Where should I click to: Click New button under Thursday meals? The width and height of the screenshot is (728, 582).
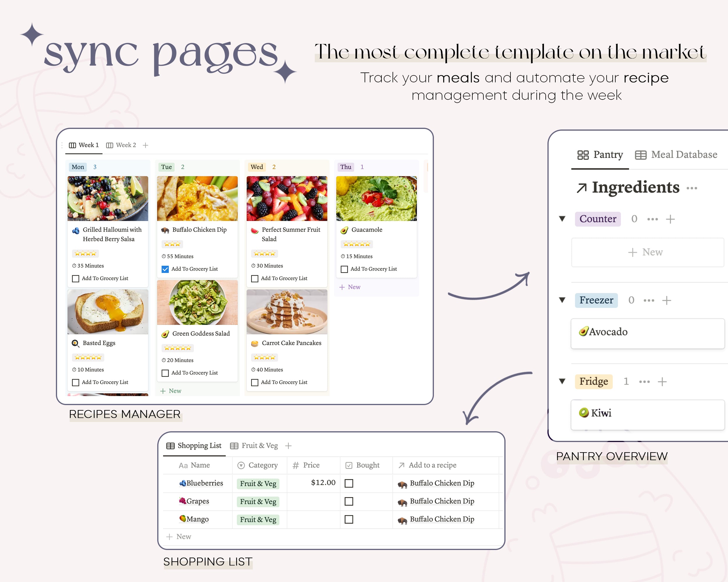pyautogui.click(x=351, y=287)
